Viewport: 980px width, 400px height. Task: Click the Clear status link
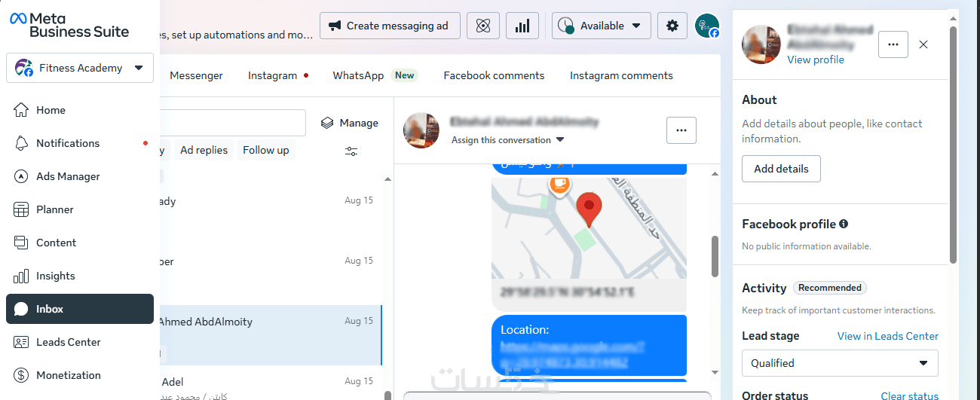click(x=910, y=395)
